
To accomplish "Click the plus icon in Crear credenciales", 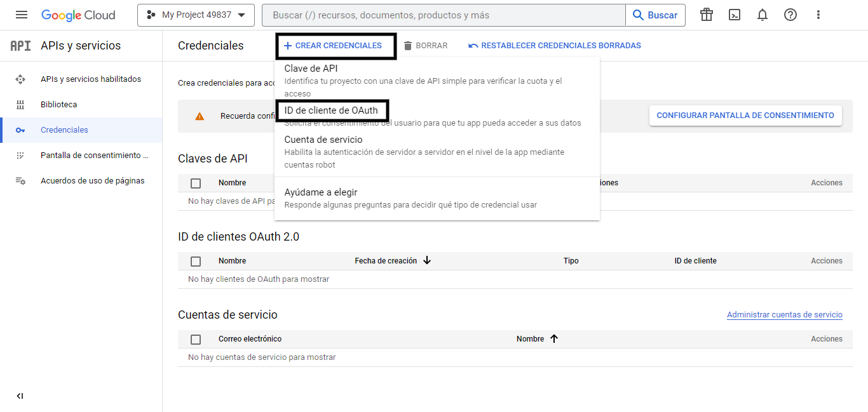I will 288,46.
